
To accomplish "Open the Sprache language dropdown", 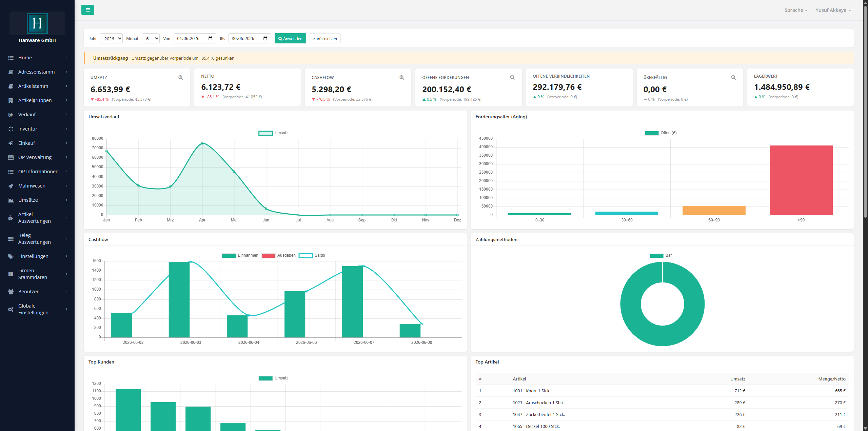I will pos(796,10).
